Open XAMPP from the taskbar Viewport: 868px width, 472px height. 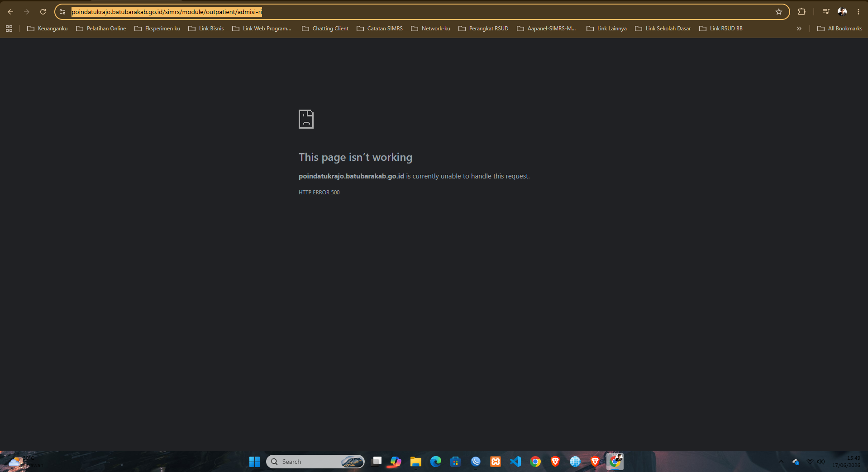click(496, 462)
